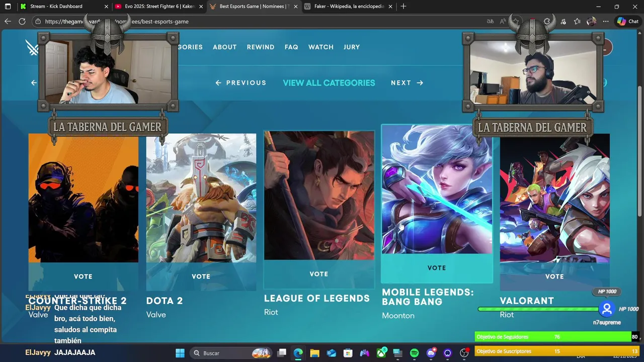Screen dimensions: 644x362
Task: Go to the PREVIOUS category
Action: click(241, 83)
